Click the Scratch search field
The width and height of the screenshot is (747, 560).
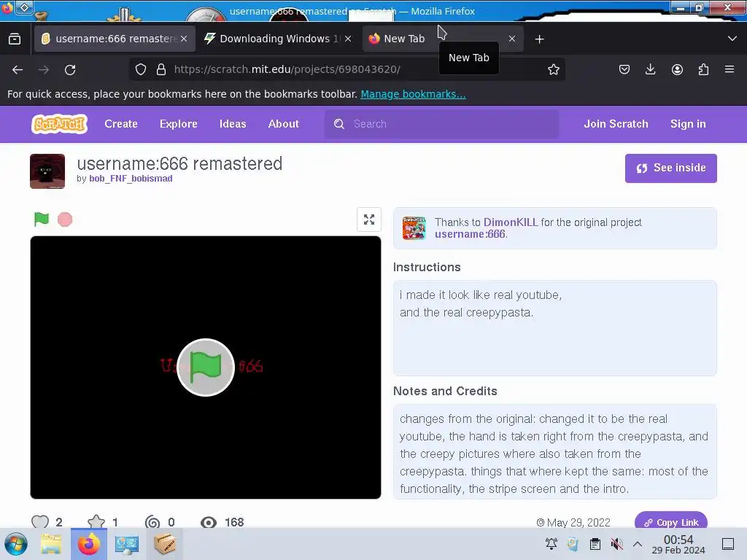441,124
